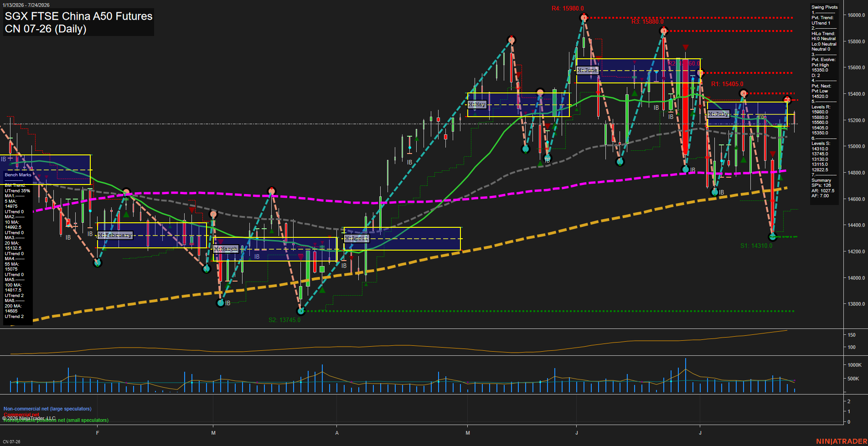
Task: Click the 5 MA: benchmark entry
Action: pos(10,201)
